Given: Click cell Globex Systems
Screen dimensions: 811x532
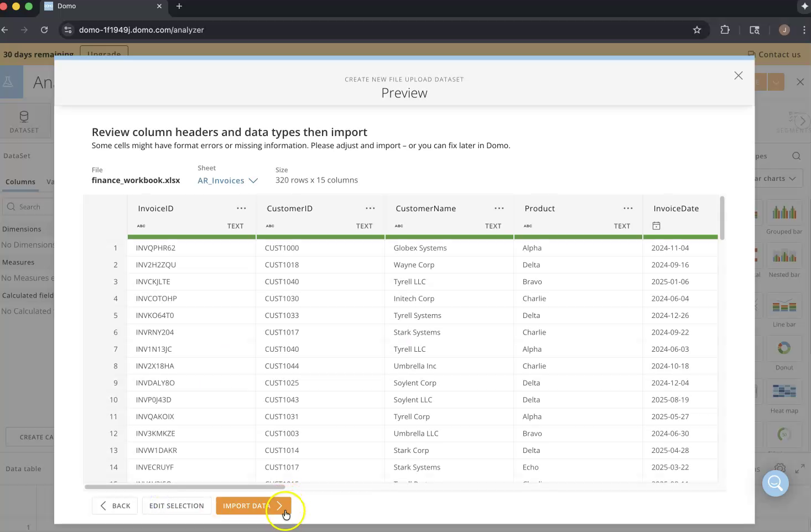Looking at the screenshot, I should coord(420,248).
